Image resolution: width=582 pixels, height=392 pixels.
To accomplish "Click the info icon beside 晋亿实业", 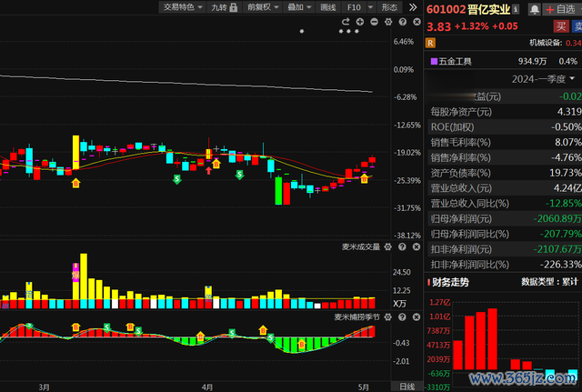I will [x=516, y=9].
